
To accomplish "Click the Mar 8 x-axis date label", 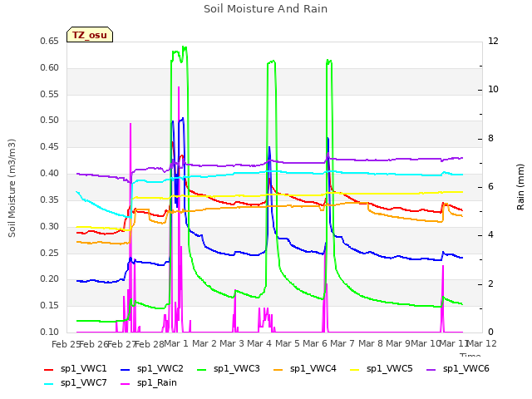I will pyautogui.click(x=371, y=343).
